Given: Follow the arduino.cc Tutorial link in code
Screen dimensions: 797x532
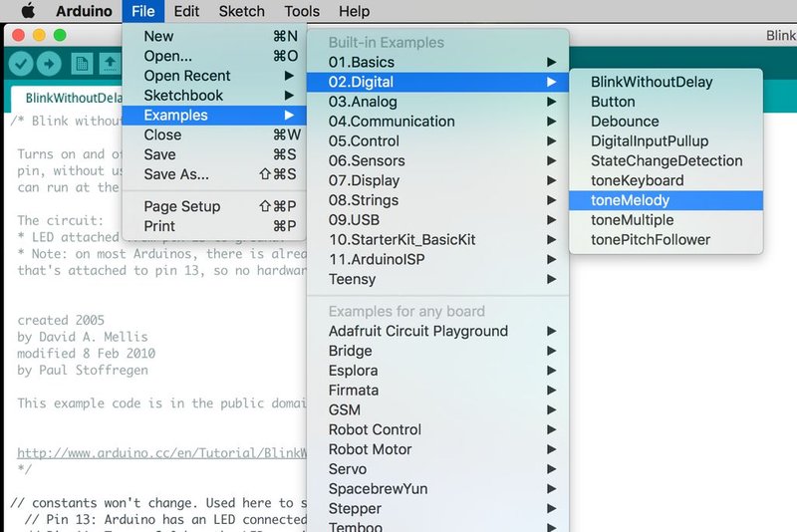Looking at the screenshot, I should click(x=161, y=452).
